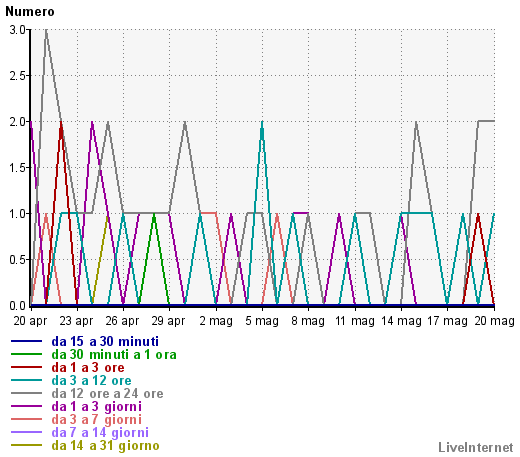Select the 'da 3 a 12 ore' legend entry
Screen dimensions: 520x457
pyautogui.click(x=91, y=381)
